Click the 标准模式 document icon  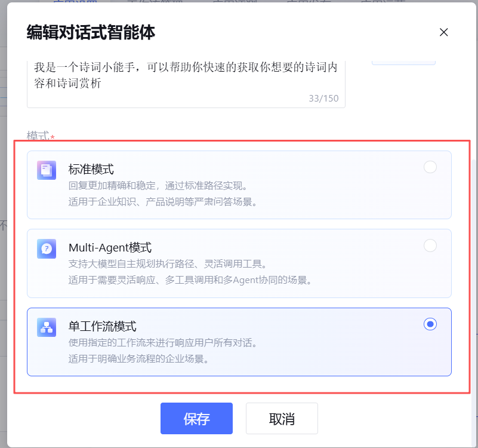(x=47, y=170)
